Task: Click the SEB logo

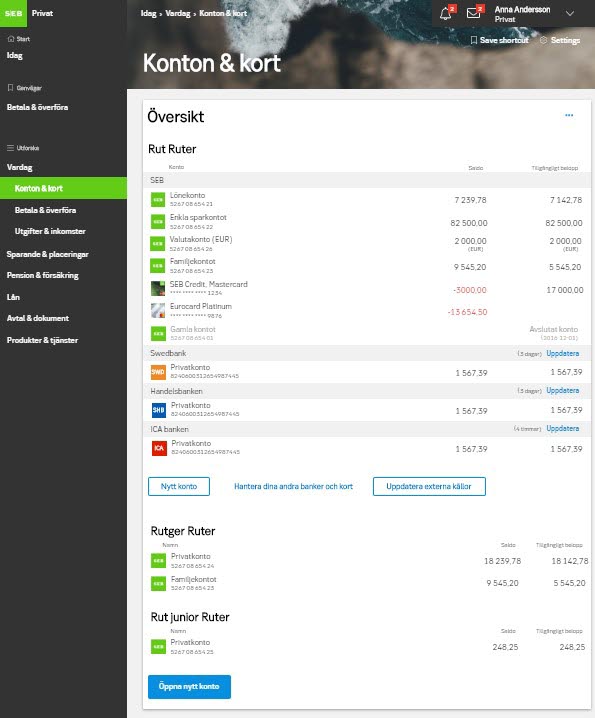Action: point(13,13)
